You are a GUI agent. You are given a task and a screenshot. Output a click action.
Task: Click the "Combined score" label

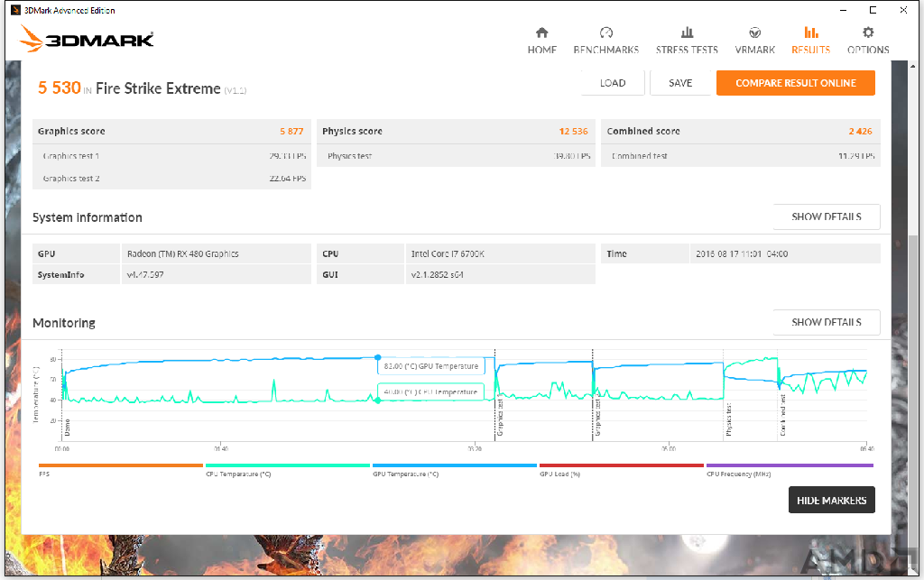(643, 132)
